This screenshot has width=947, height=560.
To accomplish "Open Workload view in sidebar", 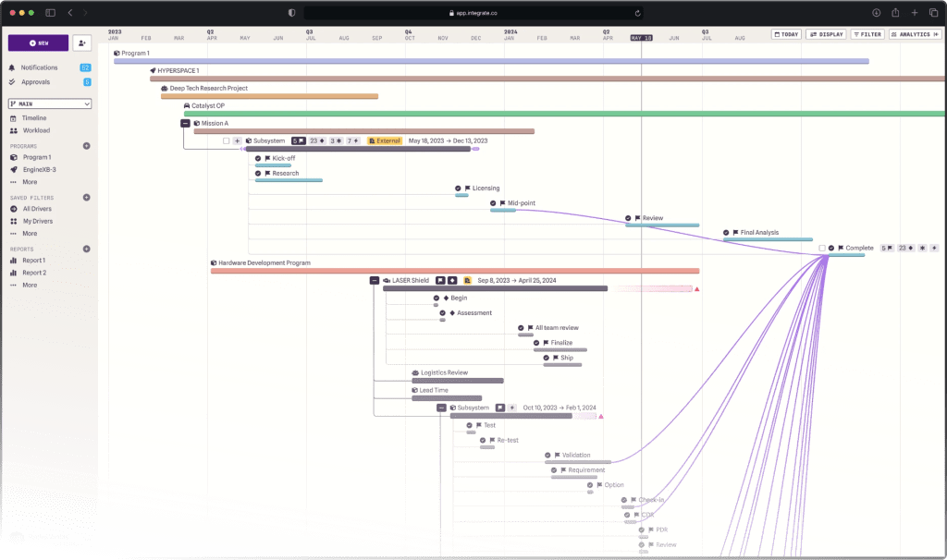I will tap(36, 130).
